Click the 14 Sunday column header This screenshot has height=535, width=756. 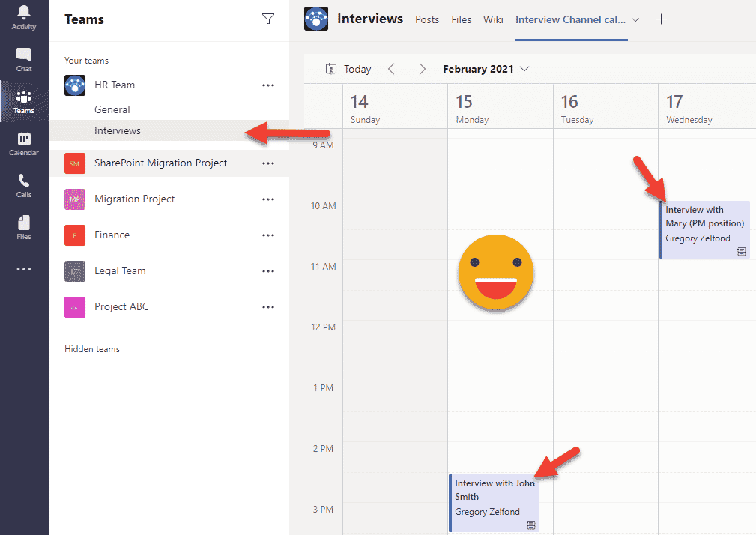click(395, 107)
